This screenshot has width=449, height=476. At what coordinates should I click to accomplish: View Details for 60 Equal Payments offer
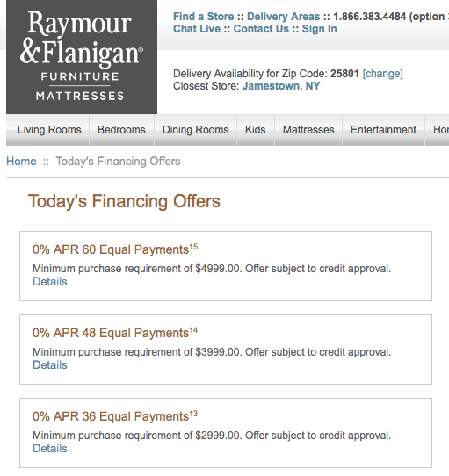coord(50,282)
